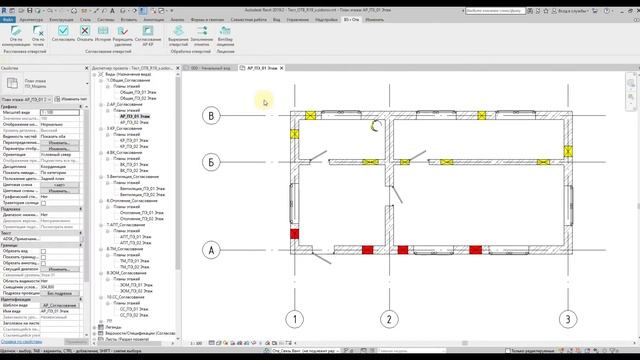Viewport: 640px width, 360px height.
Task: Click the Легенды icon in project browser
Action: click(101, 327)
